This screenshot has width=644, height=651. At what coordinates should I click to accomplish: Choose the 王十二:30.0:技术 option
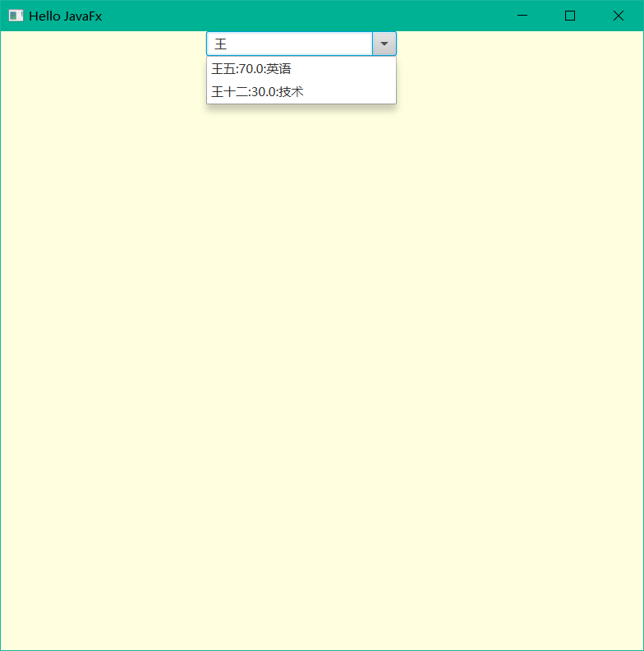[x=301, y=91]
